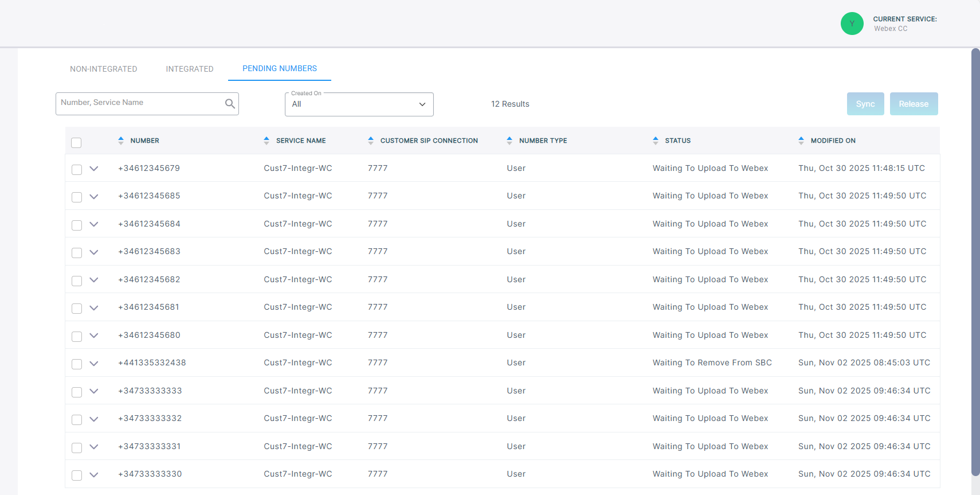This screenshot has width=980, height=495.
Task: Tick the select-all header checkbox
Action: (76, 143)
